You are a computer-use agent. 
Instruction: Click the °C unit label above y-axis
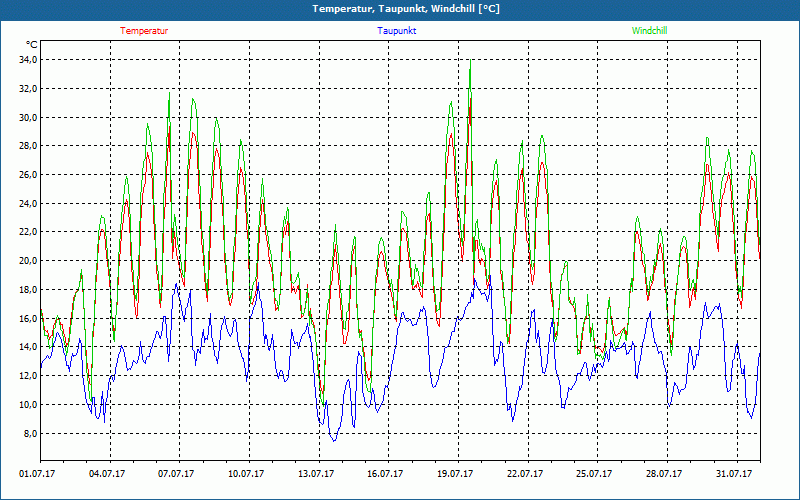[x=32, y=45]
